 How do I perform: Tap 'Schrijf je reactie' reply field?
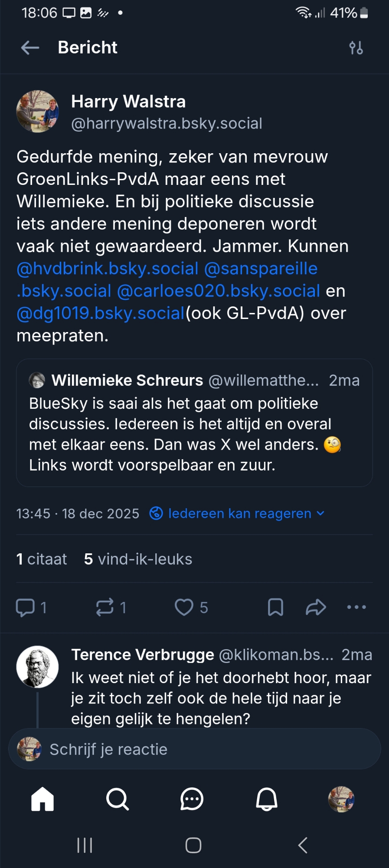click(x=194, y=749)
